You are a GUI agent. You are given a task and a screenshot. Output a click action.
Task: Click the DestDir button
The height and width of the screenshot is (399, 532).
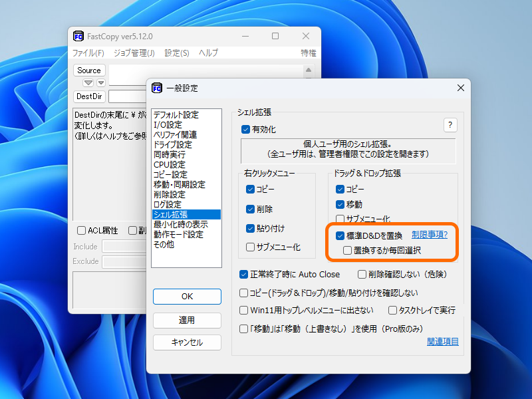(x=89, y=96)
